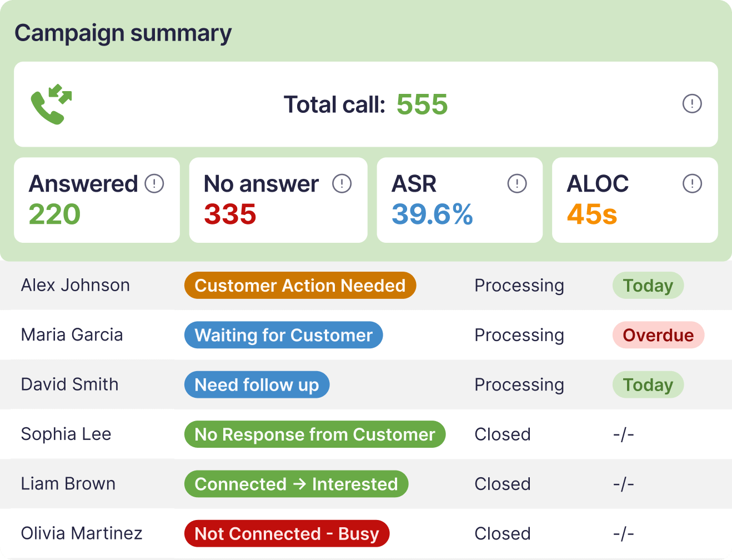Open the ASR info tooltip icon
The image size is (732, 560).
(x=517, y=183)
